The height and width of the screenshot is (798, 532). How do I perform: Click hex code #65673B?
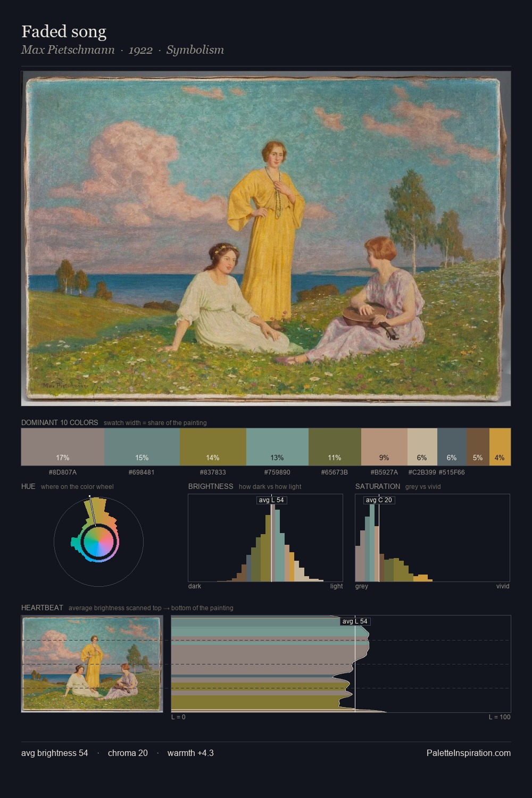click(335, 472)
